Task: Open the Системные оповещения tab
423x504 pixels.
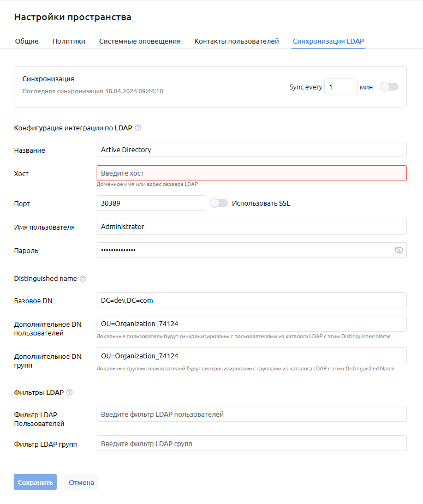Action: tap(140, 41)
